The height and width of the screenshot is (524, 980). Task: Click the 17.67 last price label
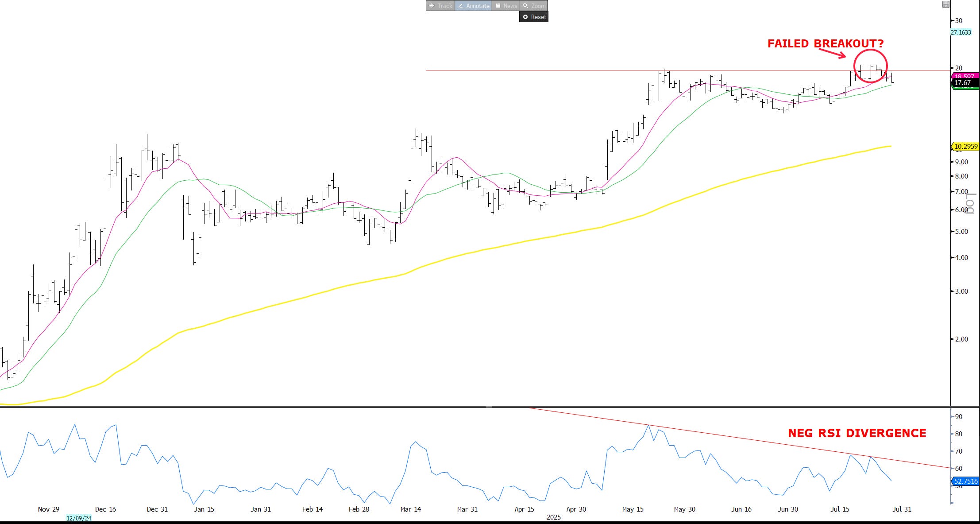coord(962,83)
